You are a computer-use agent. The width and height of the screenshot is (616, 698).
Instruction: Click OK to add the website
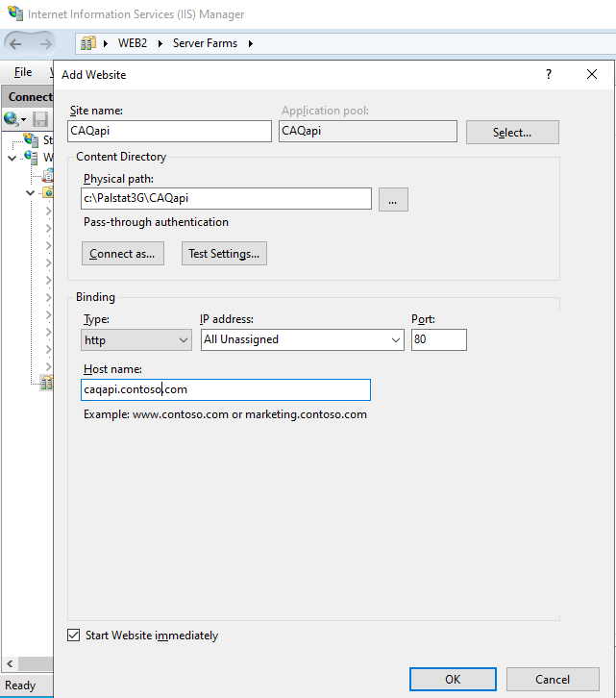click(x=453, y=680)
